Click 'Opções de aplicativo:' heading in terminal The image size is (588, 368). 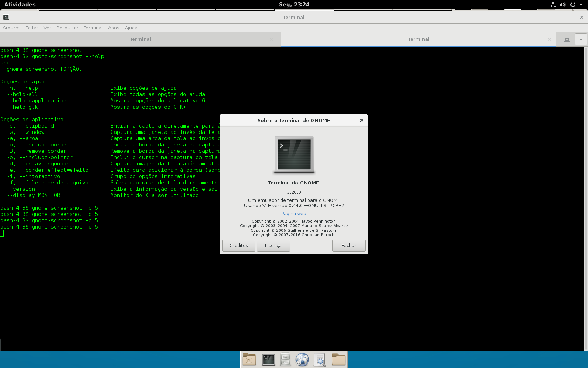click(33, 120)
